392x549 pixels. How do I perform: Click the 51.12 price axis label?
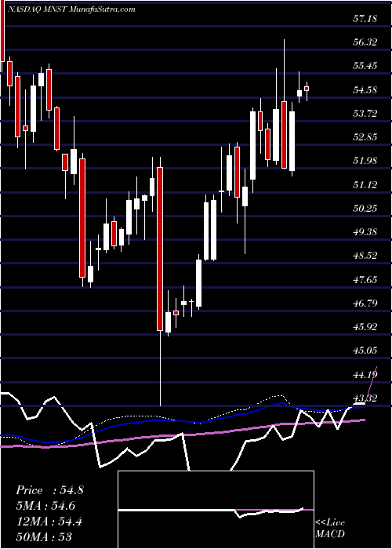[x=365, y=184]
